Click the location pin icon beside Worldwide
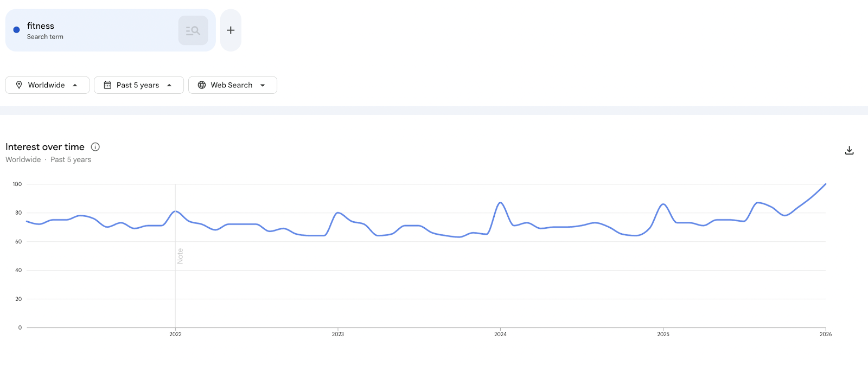Image resolution: width=868 pixels, height=366 pixels. 19,85
